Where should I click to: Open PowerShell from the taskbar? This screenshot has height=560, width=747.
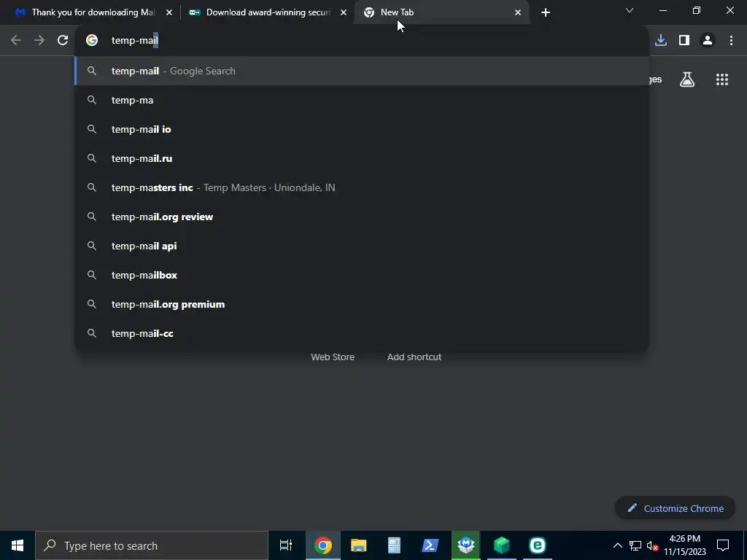[x=430, y=545]
